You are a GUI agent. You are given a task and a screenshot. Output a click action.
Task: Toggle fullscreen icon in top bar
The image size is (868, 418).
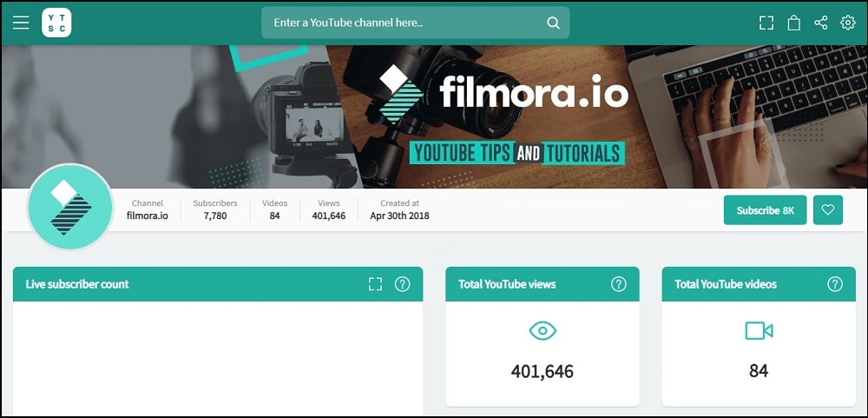pyautogui.click(x=766, y=23)
